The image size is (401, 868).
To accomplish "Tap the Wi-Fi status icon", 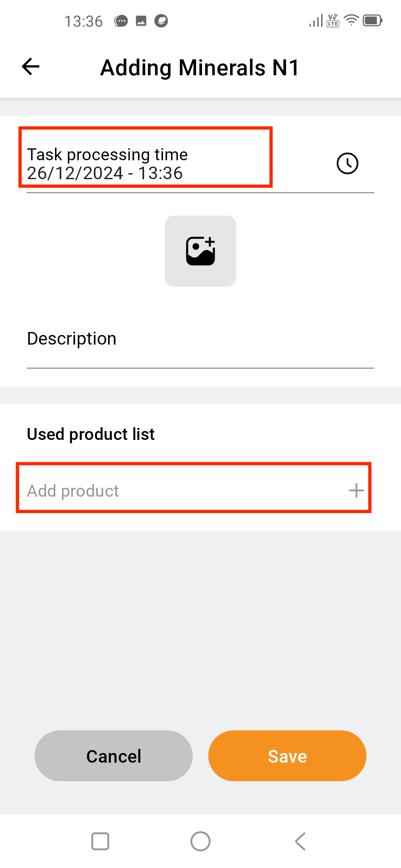I will pyautogui.click(x=351, y=20).
